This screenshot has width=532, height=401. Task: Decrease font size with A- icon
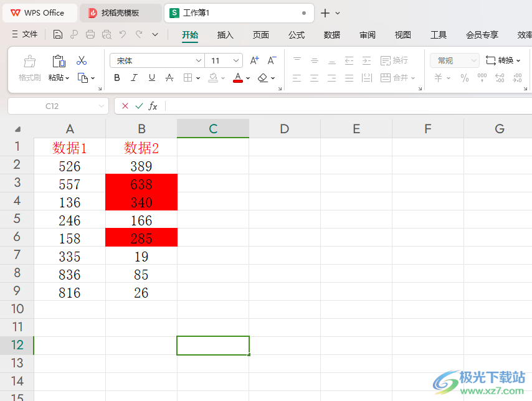pos(272,61)
